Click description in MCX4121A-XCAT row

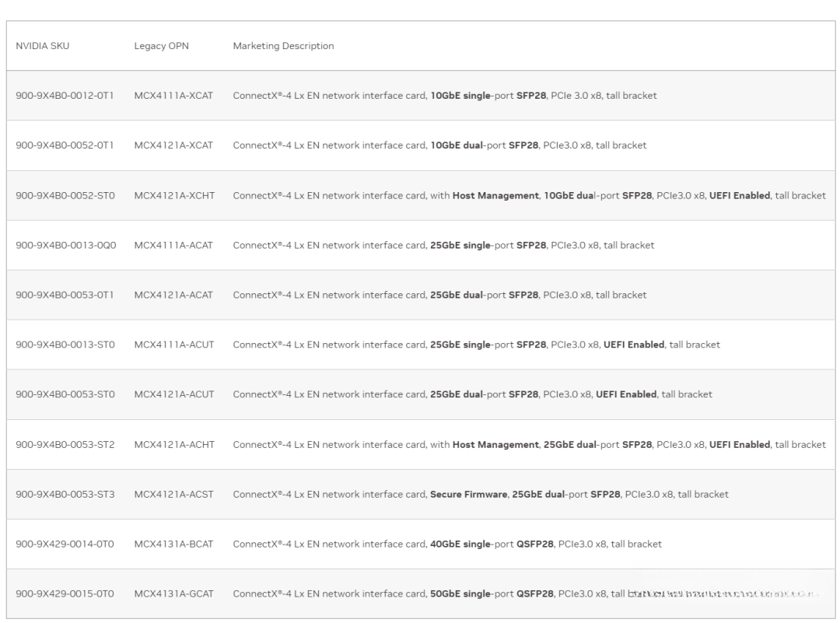[x=439, y=145]
